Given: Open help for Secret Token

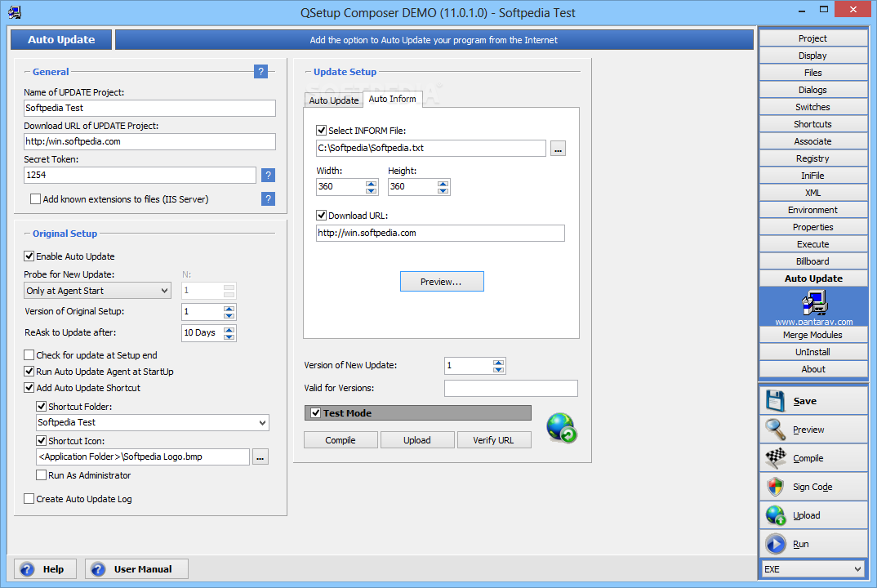Looking at the screenshot, I should 268,175.
